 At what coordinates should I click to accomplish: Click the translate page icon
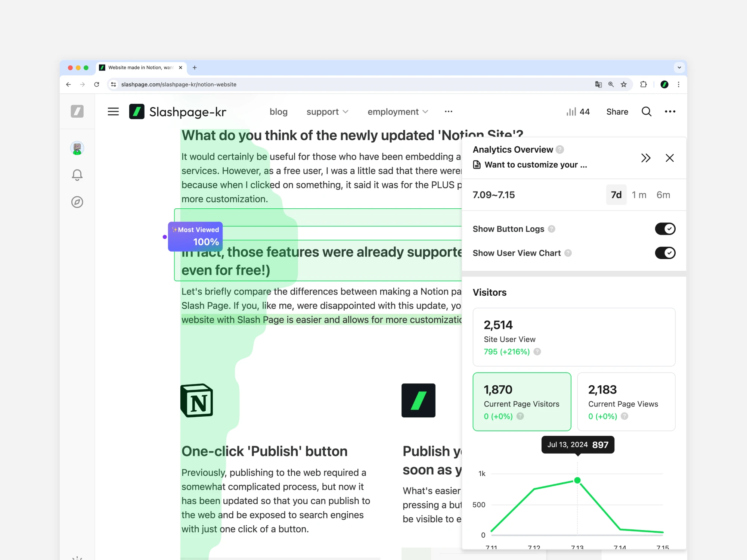coord(598,84)
